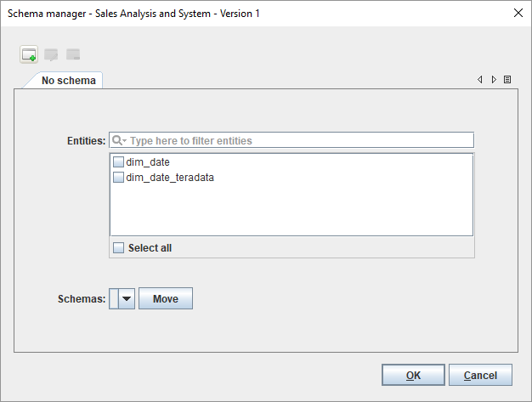This screenshot has width=532, height=402.
Task: Click the add new schema icon
Action: click(29, 55)
